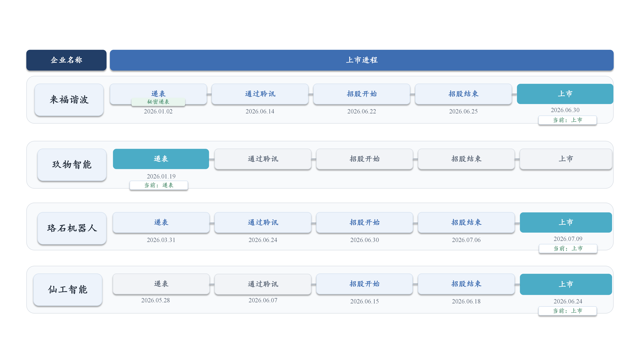Click date 2026.06.14

(260, 111)
